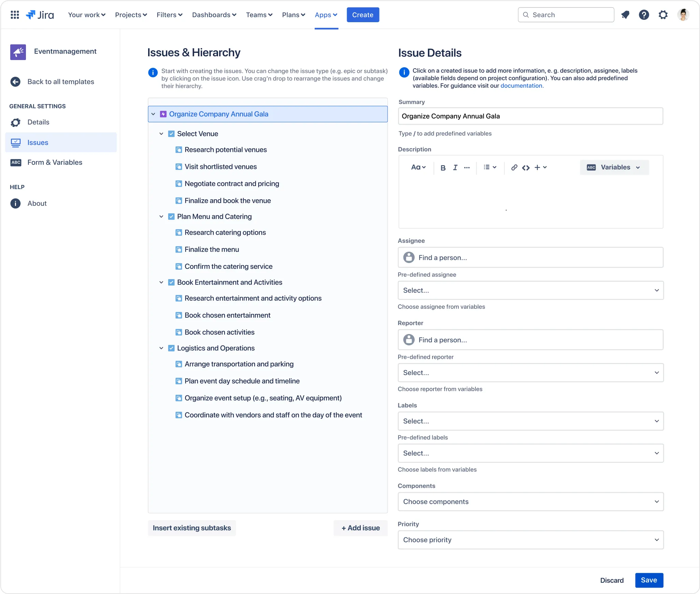Click the info icon under Issues & Hierarchy
This screenshot has width=700, height=594.
(x=153, y=72)
